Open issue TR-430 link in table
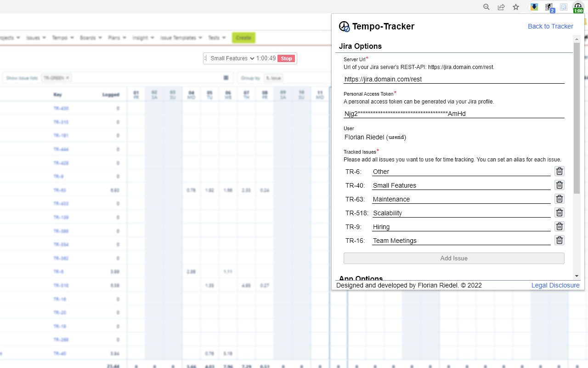 [x=61, y=109]
